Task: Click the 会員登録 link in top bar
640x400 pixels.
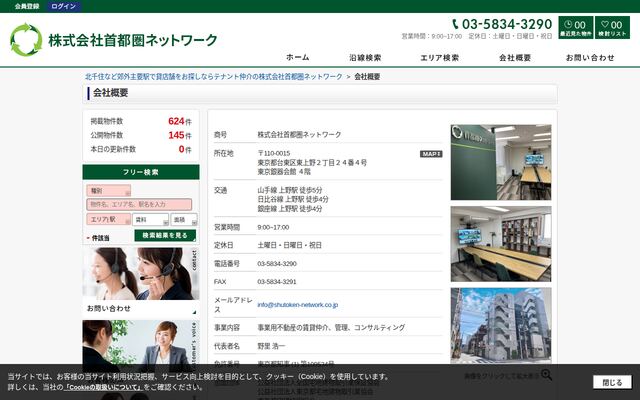Action: click(27, 6)
